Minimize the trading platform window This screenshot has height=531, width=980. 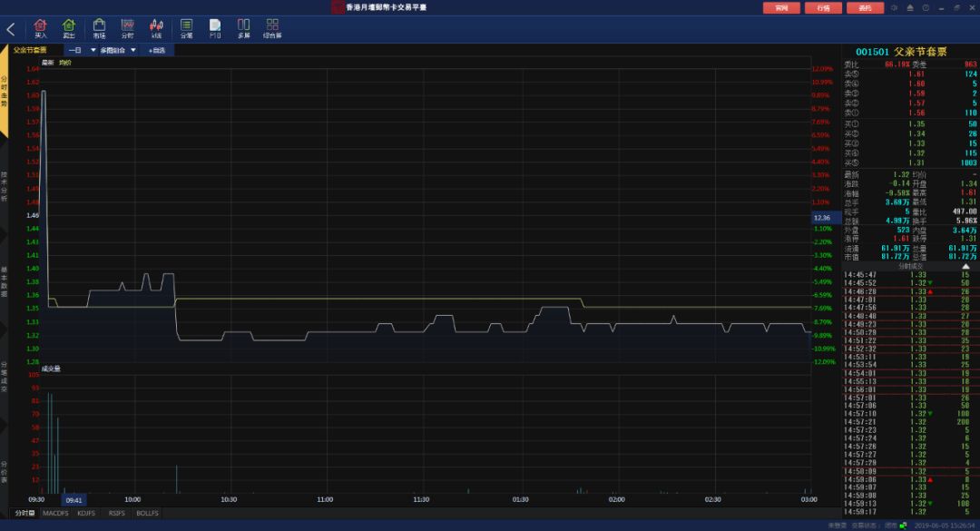click(941, 7)
